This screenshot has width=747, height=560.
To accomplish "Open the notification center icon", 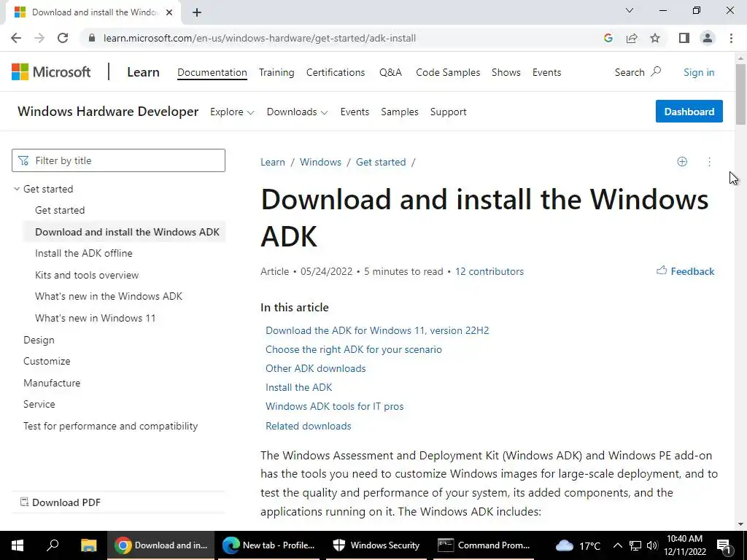I will (724, 545).
